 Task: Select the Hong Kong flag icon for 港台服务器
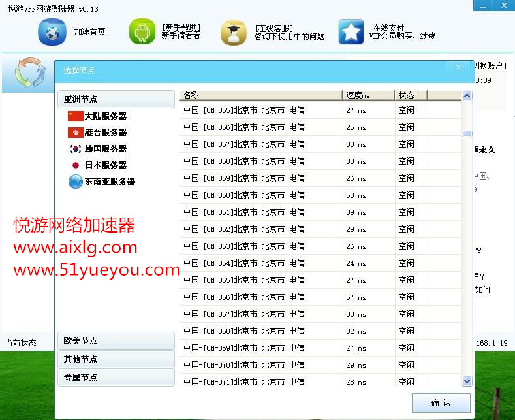tap(76, 133)
